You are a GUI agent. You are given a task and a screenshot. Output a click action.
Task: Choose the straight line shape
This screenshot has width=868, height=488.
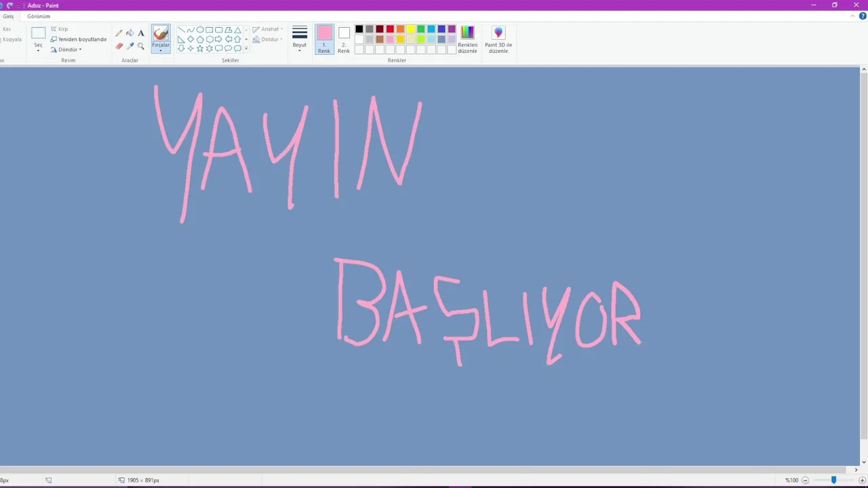click(x=181, y=30)
